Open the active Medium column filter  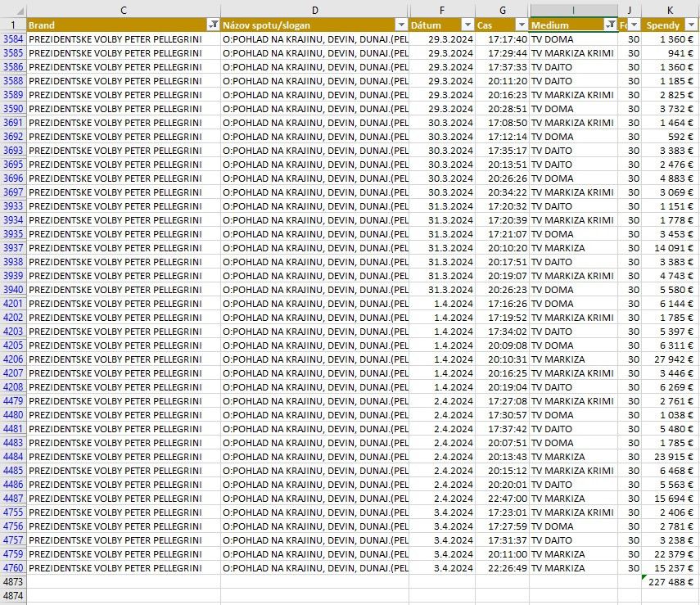pos(611,25)
